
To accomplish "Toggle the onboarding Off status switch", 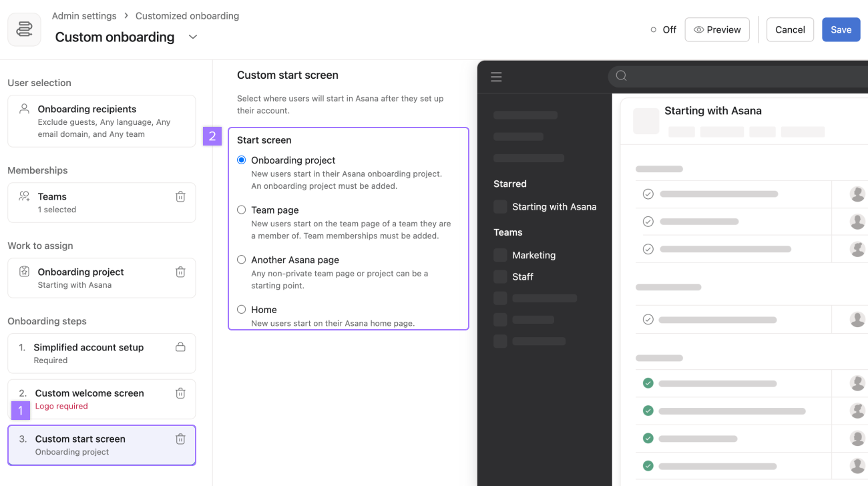I will pos(662,30).
